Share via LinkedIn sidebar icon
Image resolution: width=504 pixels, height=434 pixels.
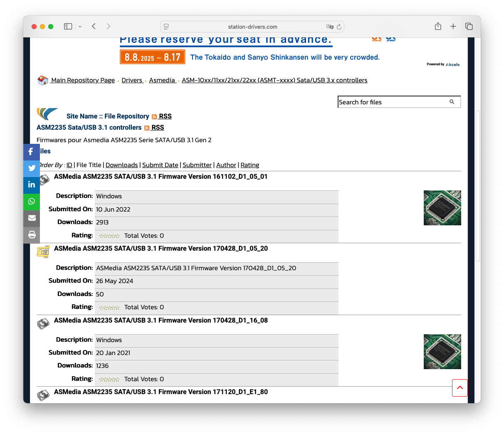pos(32,185)
